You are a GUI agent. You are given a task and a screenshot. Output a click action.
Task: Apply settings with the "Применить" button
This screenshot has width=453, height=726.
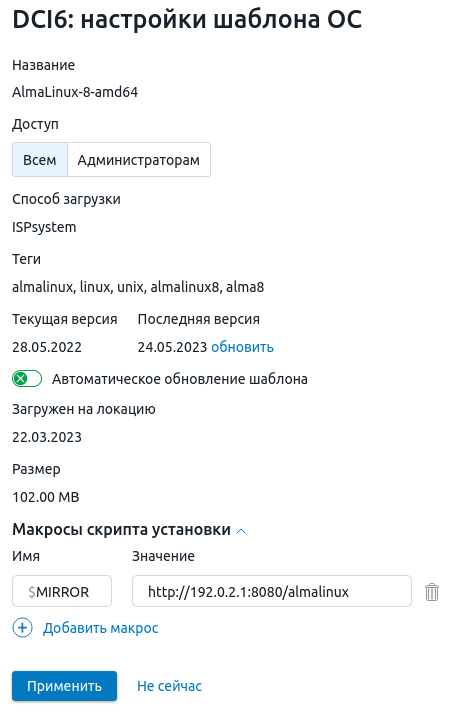(64, 686)
